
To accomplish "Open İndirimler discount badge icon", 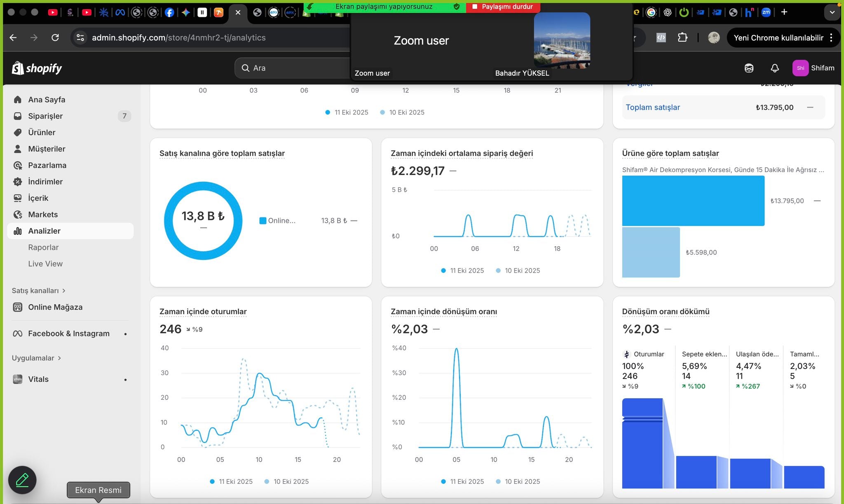I will tap(17, 182).
